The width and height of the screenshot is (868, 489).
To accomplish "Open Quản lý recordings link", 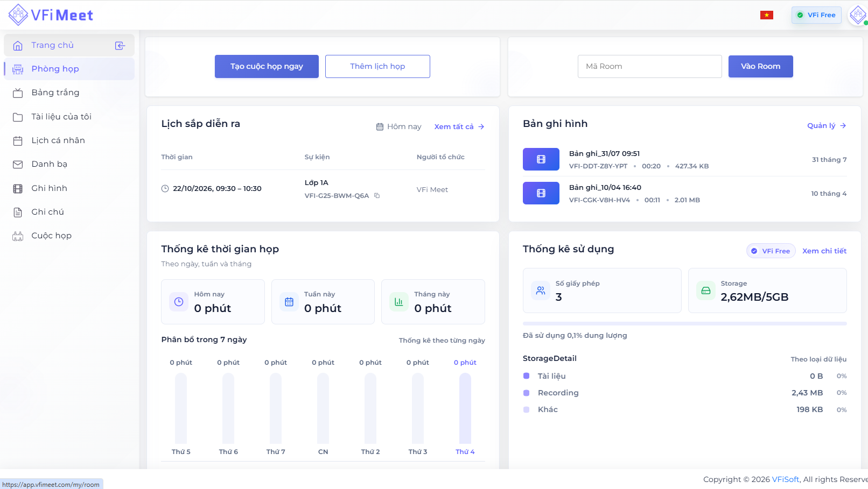I will (827, 125).
